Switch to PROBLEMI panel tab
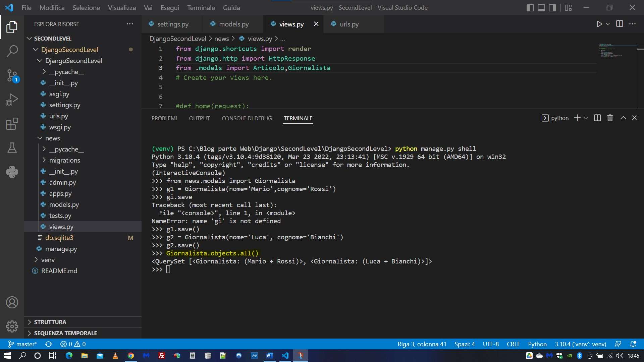644x362 pixels. coord(164,118)
